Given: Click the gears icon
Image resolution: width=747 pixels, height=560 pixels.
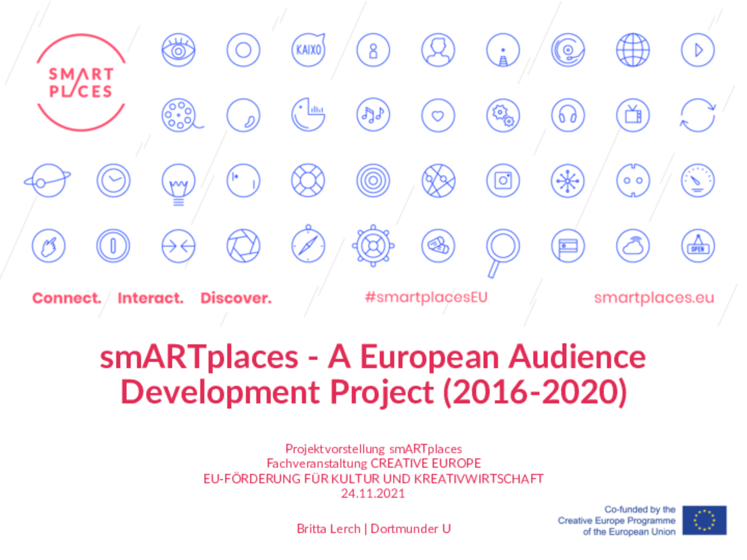Looking at the screenshot, I should pyautogui.click(x=503, y=115).
